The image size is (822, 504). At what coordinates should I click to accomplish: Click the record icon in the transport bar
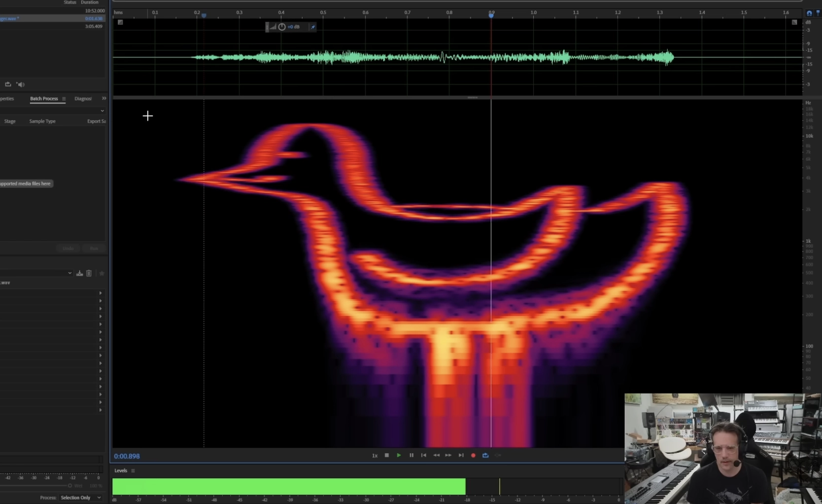pos(473,455)
